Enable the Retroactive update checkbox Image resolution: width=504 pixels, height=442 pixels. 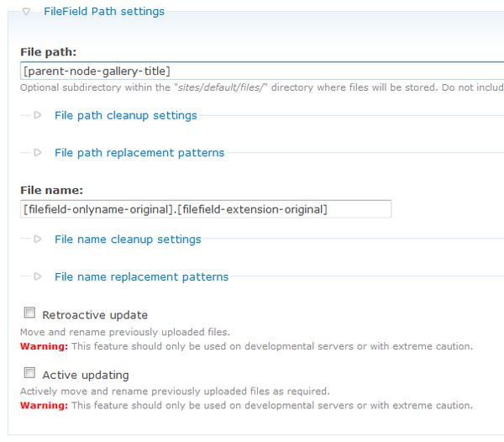tap(29, 313)
